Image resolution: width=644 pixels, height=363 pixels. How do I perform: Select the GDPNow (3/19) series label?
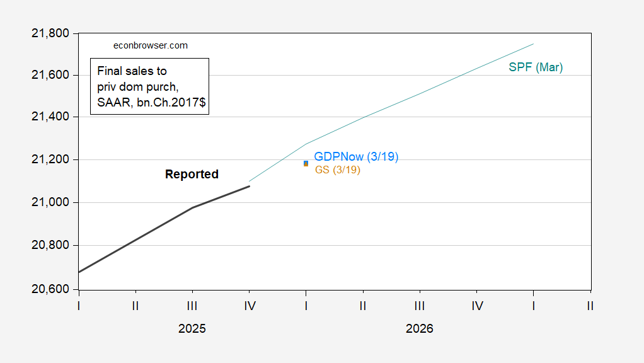click(x=356, y=157)
